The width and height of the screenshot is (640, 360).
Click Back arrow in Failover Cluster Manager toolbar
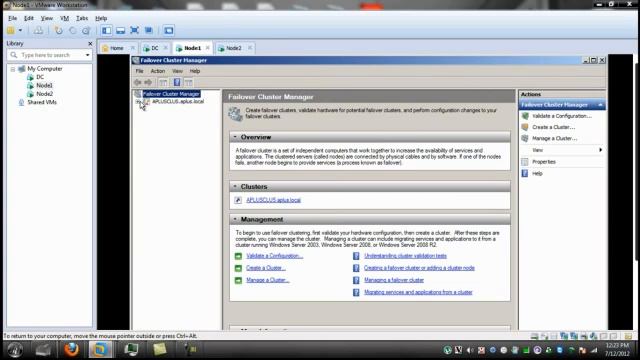point(138,82)
